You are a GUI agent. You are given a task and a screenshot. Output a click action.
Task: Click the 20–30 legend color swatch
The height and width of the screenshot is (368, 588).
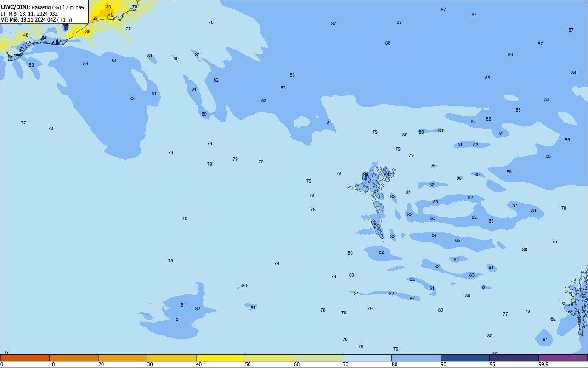[x=123, y=357]
